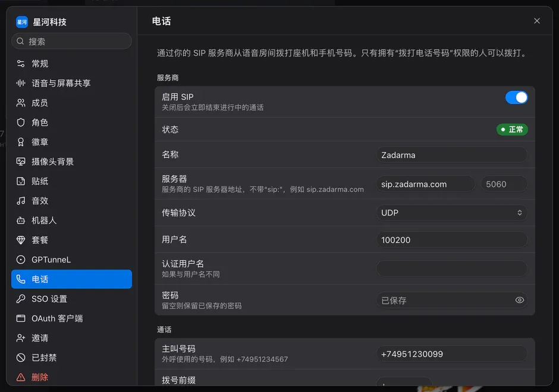Open 摄像头背景 settings
Screen dimensions: 559x392
[71, 162]
